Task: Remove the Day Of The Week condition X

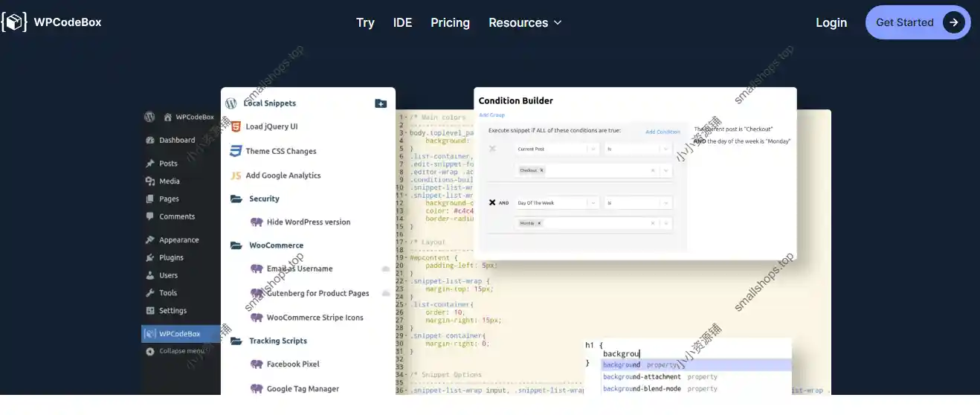Action: pyautogui.click(x=492, y=202)
